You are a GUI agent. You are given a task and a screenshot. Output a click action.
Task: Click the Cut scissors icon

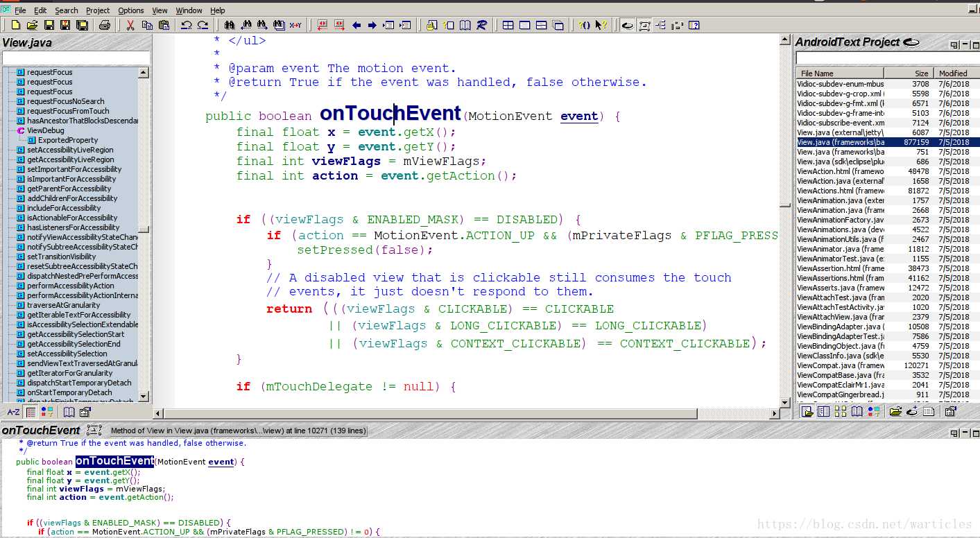point(130,25)
